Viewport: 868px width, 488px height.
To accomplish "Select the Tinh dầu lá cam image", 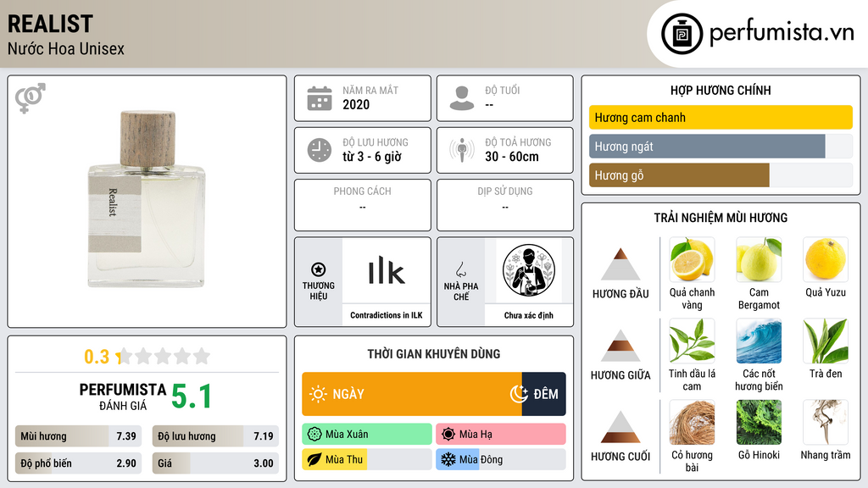I will (x=692, y=341).
